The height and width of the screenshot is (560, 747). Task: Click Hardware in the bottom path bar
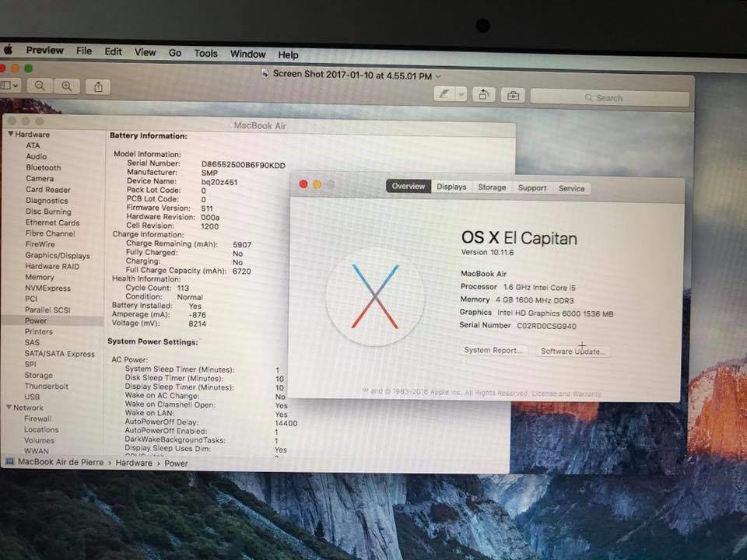(134, 463)
